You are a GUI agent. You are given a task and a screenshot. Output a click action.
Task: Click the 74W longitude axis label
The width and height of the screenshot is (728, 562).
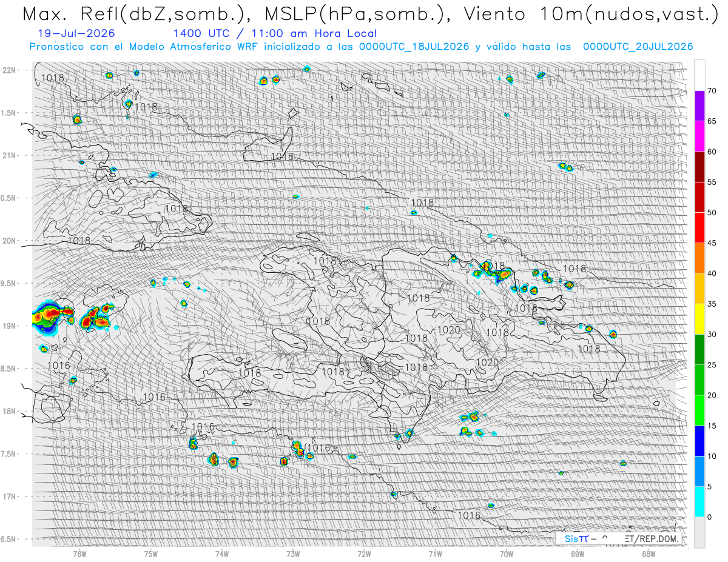click(x=221, y=554)
